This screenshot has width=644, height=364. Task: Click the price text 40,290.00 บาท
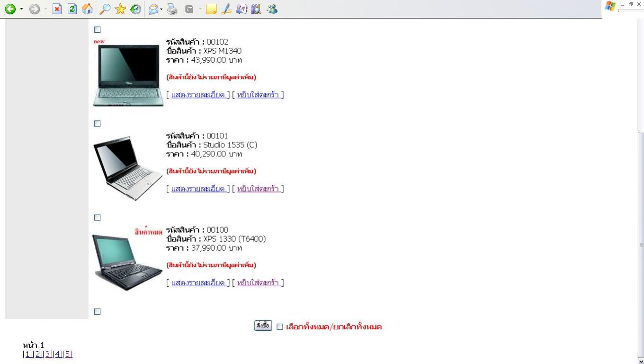pyautogui.click(x=216, y=154)
